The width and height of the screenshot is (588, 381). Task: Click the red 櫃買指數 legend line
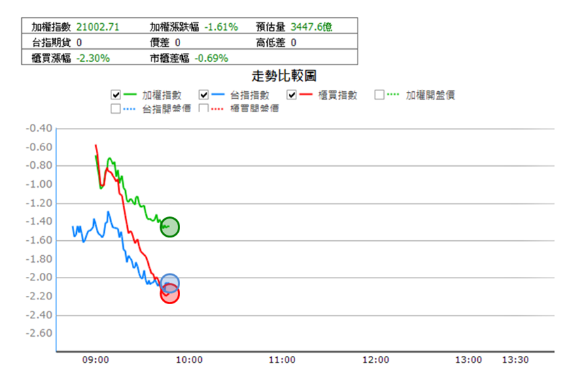coord(306,95)
